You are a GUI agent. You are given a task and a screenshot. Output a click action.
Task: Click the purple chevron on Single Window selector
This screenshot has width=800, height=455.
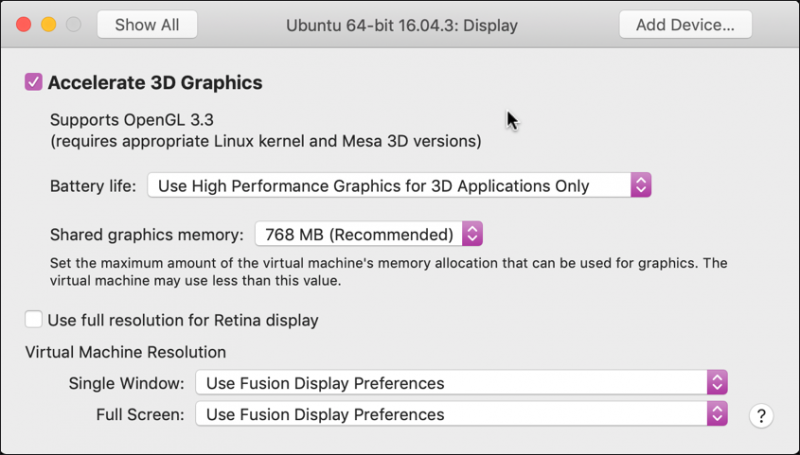pyautogui.click(x=716, y=383)
